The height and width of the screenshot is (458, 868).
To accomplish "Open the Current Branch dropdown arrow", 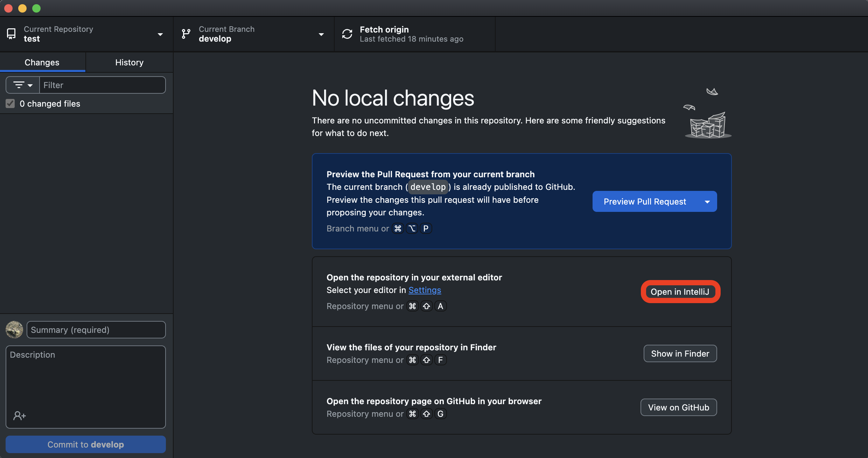I will (x=321, y=34).
